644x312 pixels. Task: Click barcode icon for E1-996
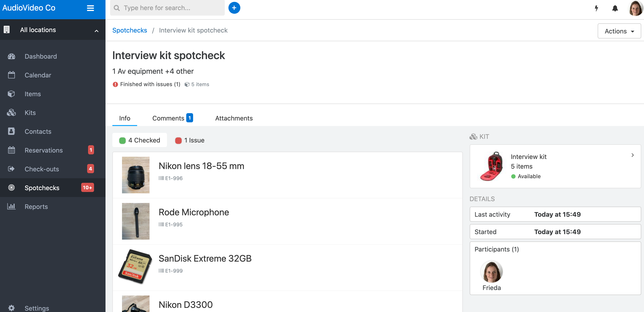point(161,178)
